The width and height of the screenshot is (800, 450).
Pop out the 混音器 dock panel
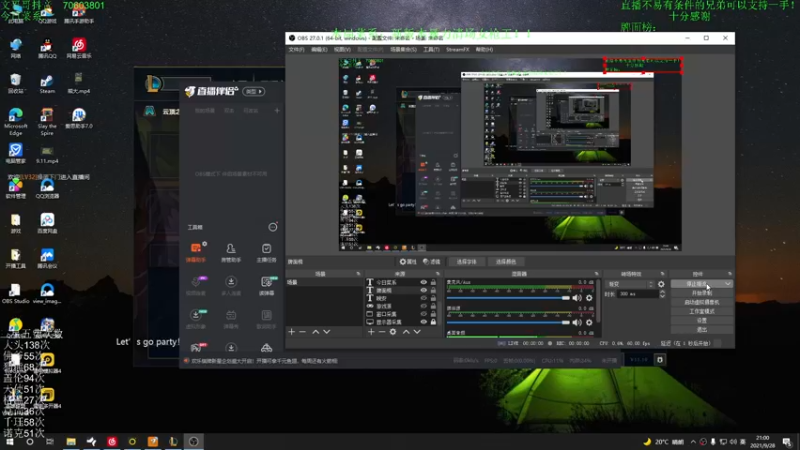[596, 274]
